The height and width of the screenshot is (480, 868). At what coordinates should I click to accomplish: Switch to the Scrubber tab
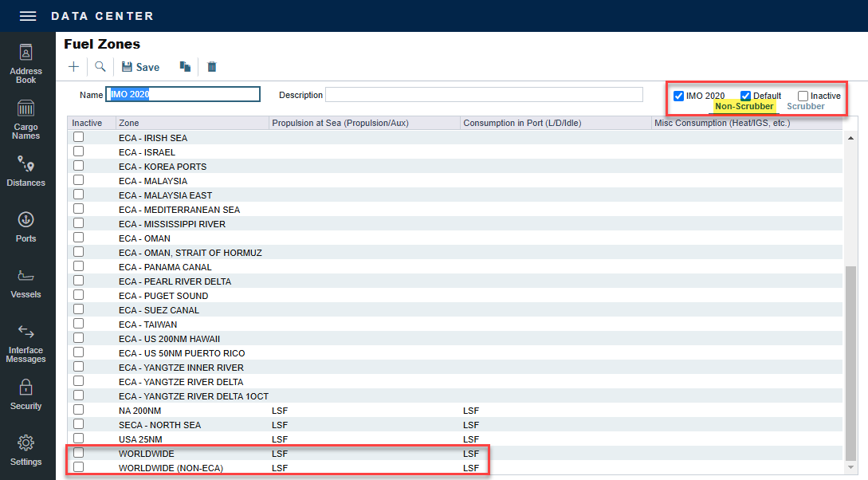805,106
